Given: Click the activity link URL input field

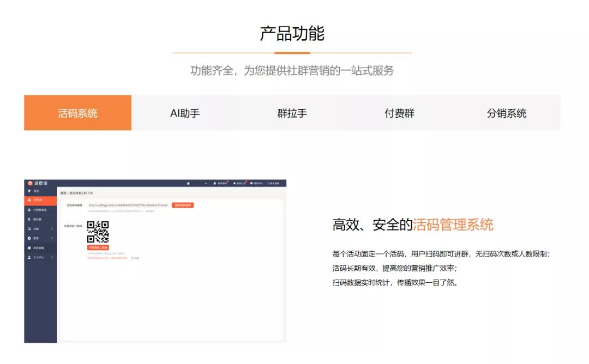Looking at the screenshot, I should tap(128, 205).
